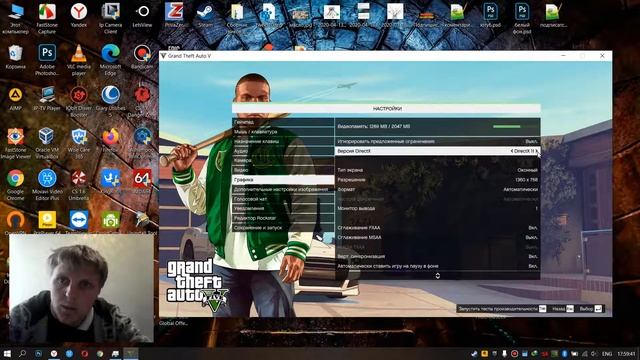Open the Редактор Rockstar settings category
Screen dimensions: 640x360
click(283, 218)
